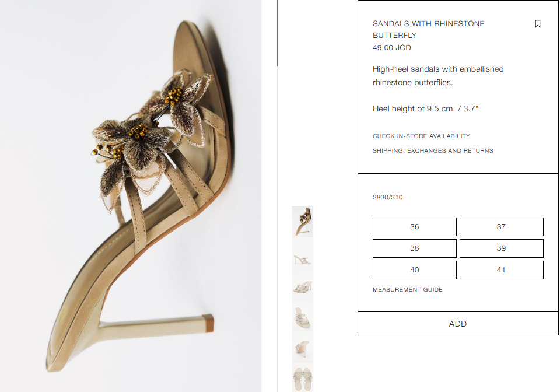560x392 pixels.
Task: Choose size 41
Action: [502, 270]
